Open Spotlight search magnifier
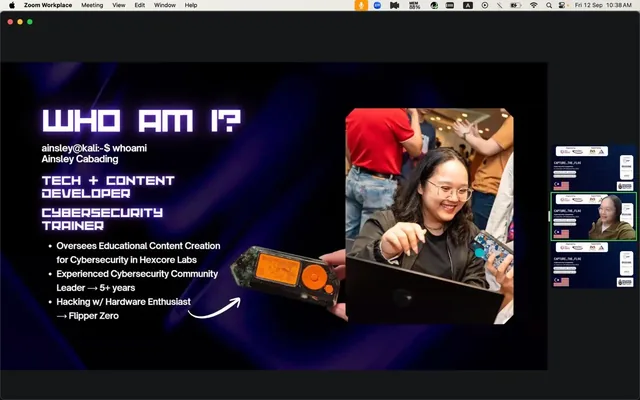This screenshot has height=400, width=640. point(549,5)
